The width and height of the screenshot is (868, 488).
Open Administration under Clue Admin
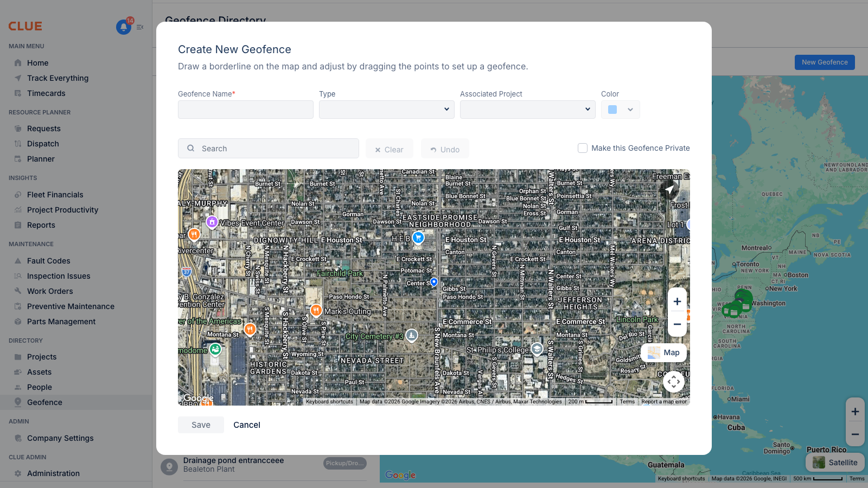pos(52,473)
